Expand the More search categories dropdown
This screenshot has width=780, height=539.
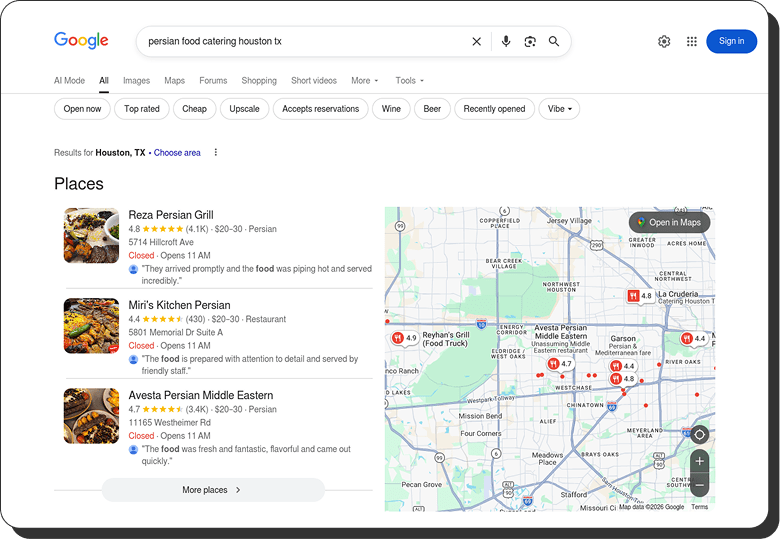(x=365, y=81)
